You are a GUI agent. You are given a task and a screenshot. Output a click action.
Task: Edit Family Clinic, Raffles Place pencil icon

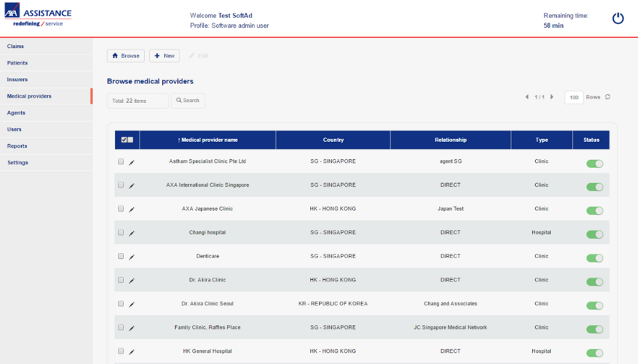[x=131, y=328]
